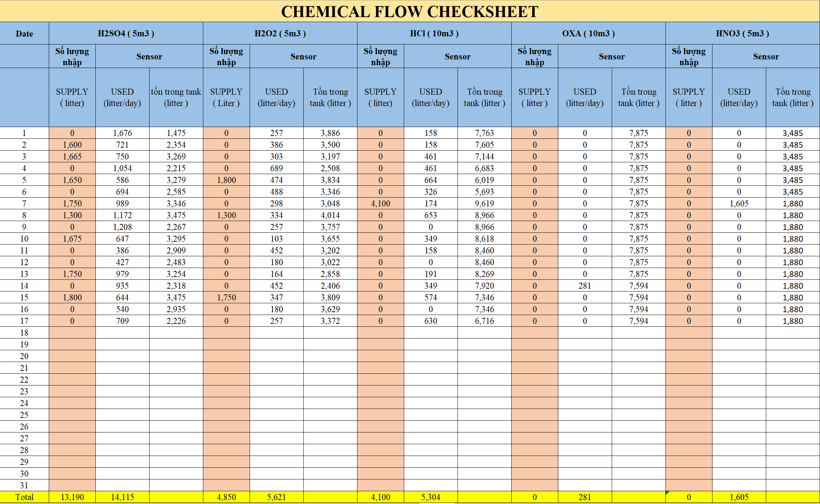Click HCl used value 630 on day 17
820x504 pixels.
pos(431,321)
